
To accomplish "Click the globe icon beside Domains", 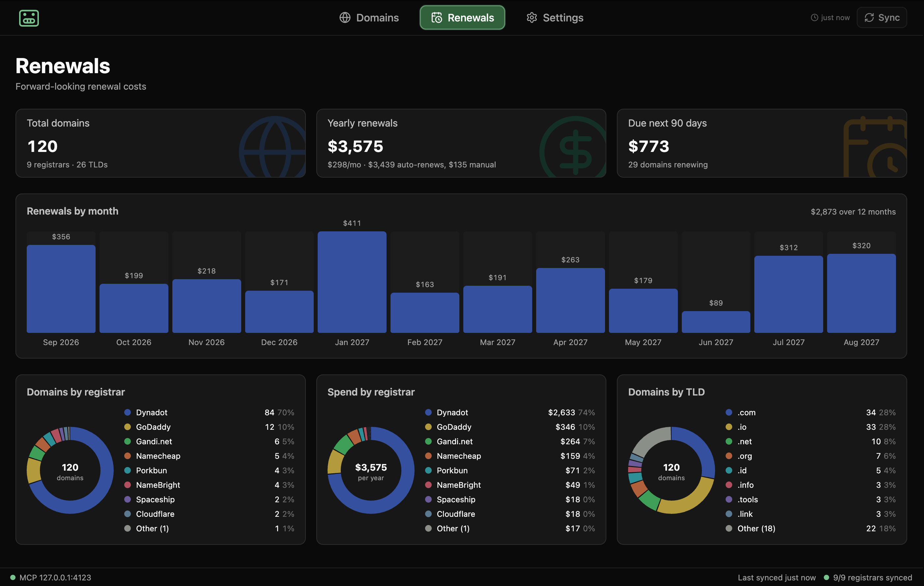I will (x=345, y=18).
